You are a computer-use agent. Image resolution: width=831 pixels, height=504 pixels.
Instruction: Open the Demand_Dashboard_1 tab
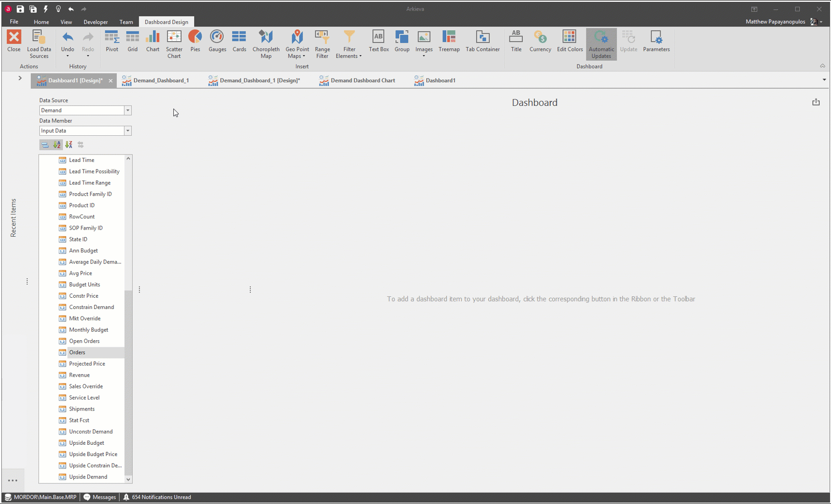(x=156, y=80)
